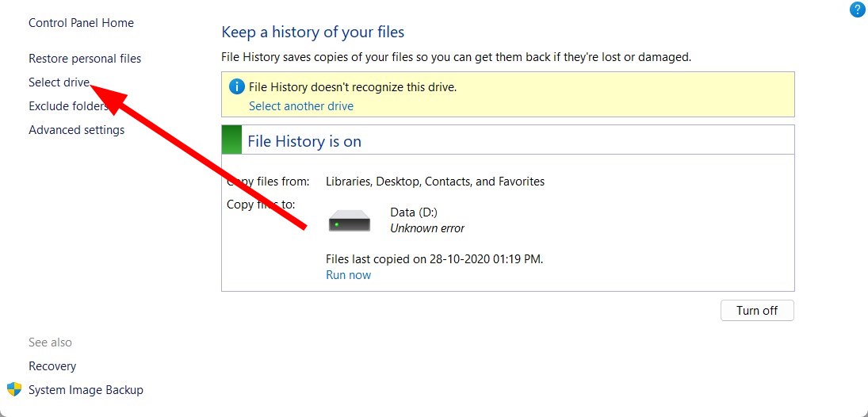The width and height of the screenshot is (868, 417).
Task: Click the Select another drive link
Action: point(301,105)
